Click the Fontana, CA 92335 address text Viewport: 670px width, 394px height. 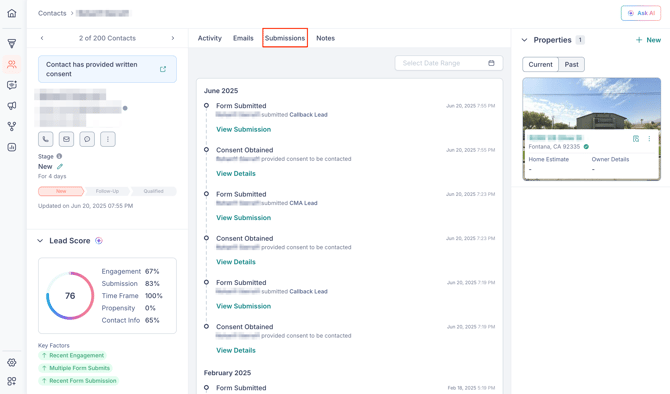(554, 147)
